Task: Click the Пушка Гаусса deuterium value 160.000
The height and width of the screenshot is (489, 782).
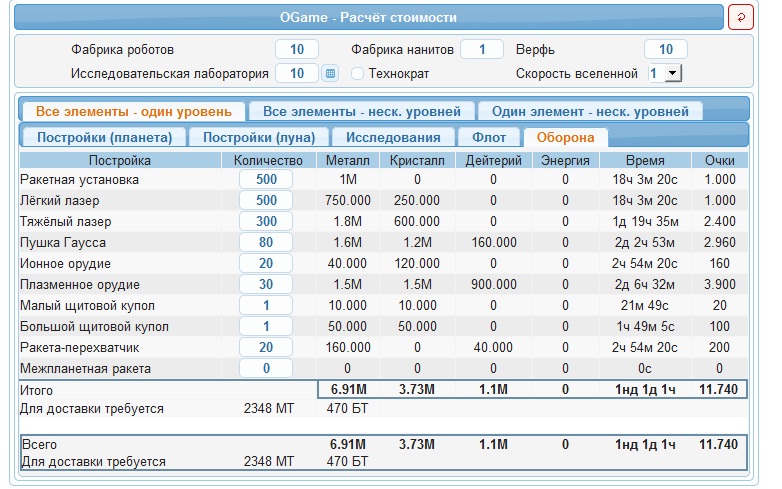Action: click(x=494, y=243)
